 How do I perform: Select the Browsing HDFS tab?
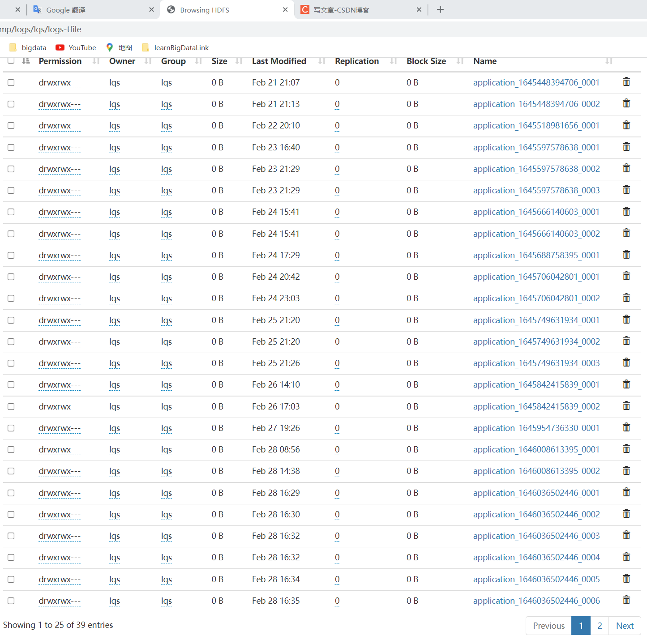click(226, 10)
